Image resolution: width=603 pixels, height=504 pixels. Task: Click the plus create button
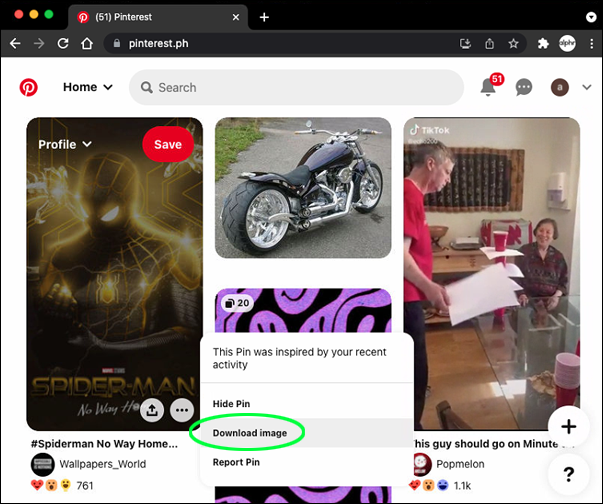point(568,426)
